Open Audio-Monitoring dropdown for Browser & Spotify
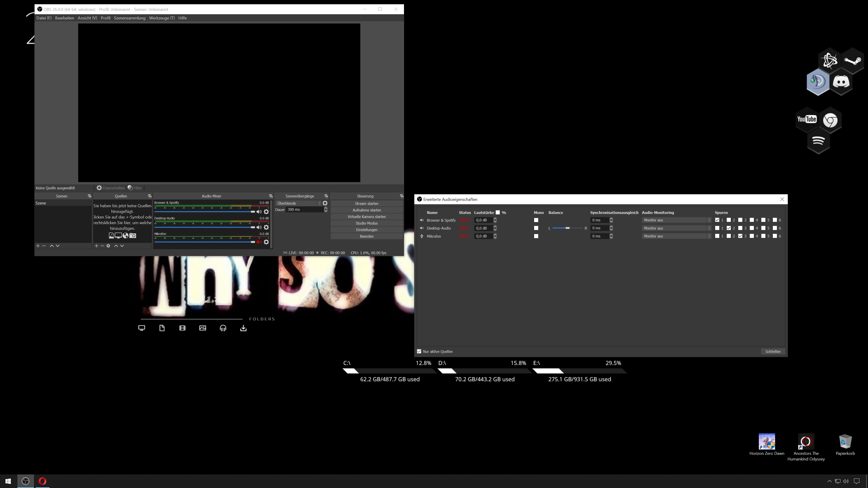 click(x=676, y=220)
